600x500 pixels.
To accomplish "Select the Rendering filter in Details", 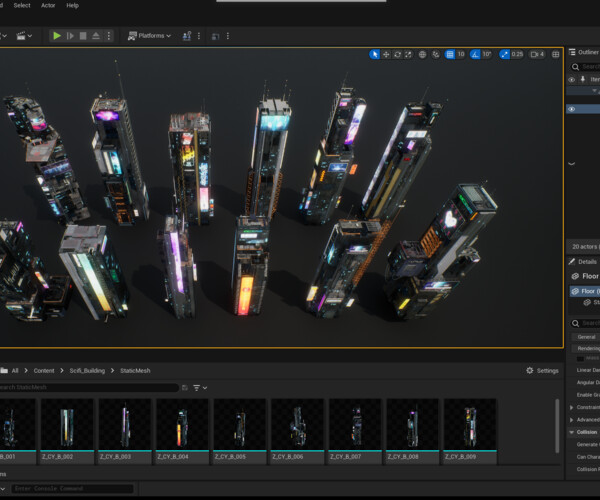I will point(587,348).
